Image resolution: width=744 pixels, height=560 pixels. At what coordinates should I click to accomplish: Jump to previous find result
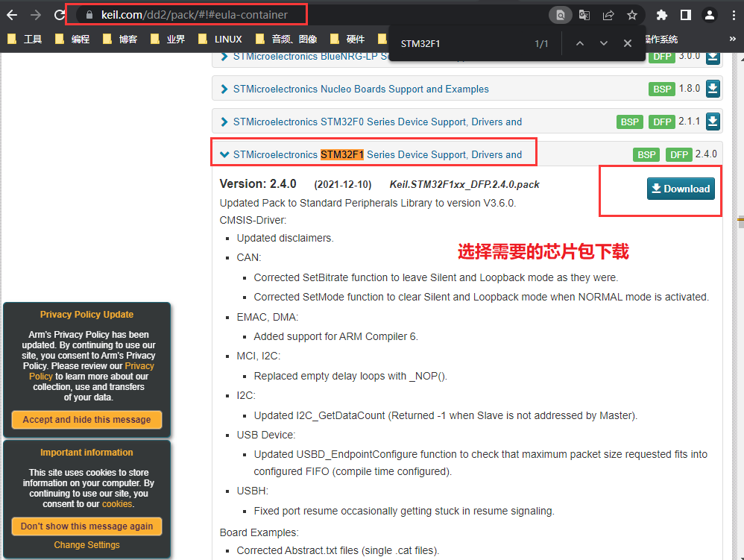[580, 44]
